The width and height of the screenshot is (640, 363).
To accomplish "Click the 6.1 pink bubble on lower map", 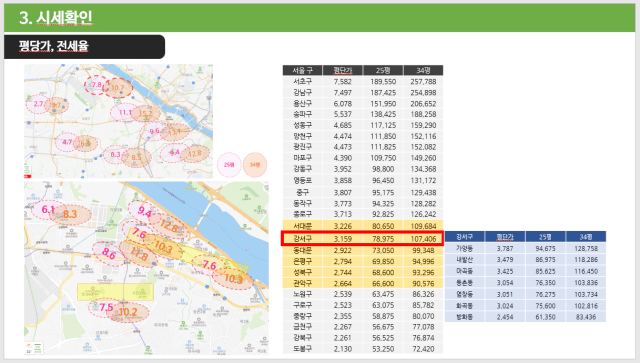I will (x=47, y=210).
